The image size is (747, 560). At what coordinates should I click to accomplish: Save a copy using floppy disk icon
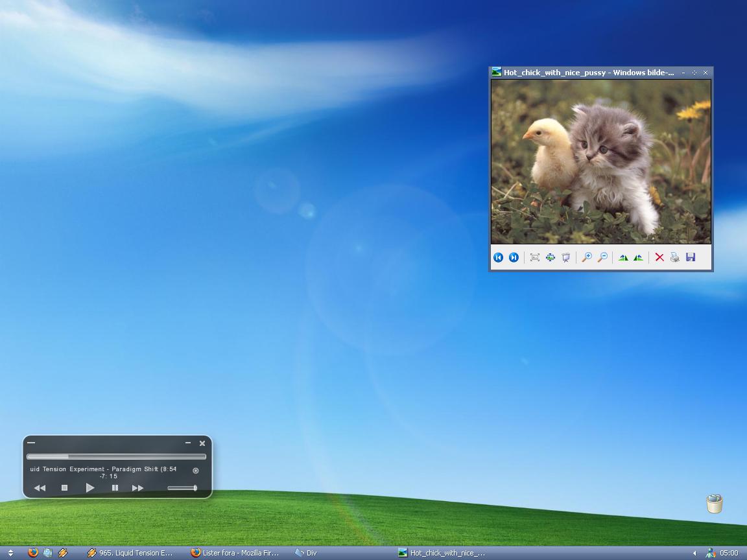point(691,257)
